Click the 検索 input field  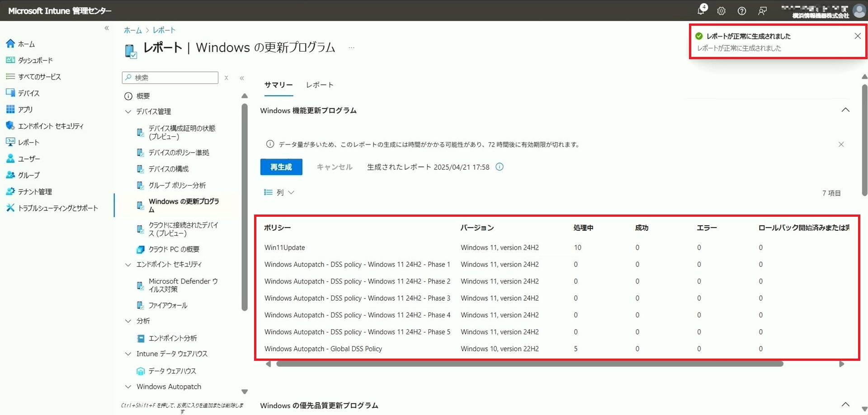point(170,78)
